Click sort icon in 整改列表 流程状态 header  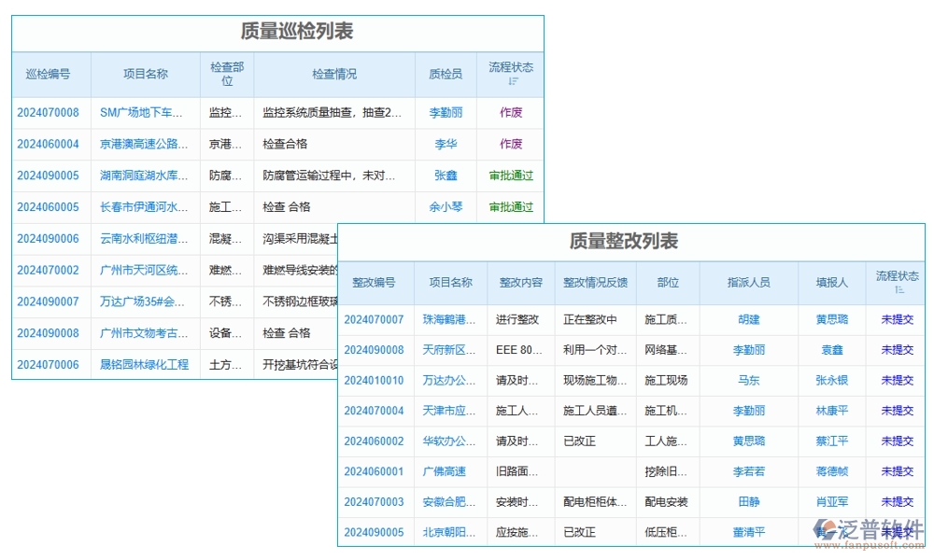coord(897,287)
